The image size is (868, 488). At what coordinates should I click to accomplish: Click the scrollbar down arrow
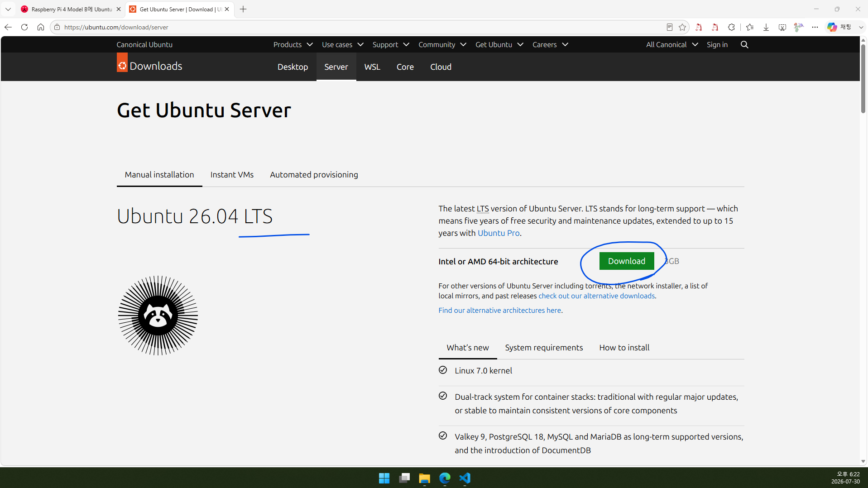863,461
